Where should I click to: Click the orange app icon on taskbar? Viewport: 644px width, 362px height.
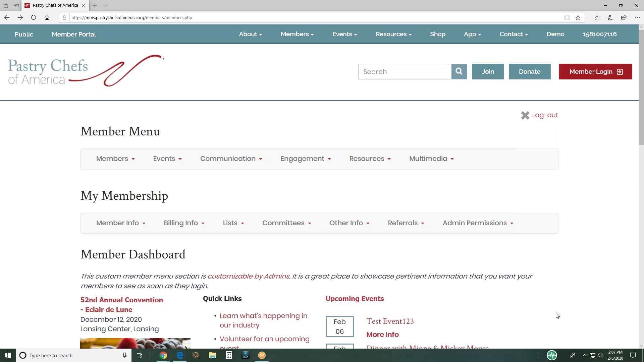(x=262, y=355)
